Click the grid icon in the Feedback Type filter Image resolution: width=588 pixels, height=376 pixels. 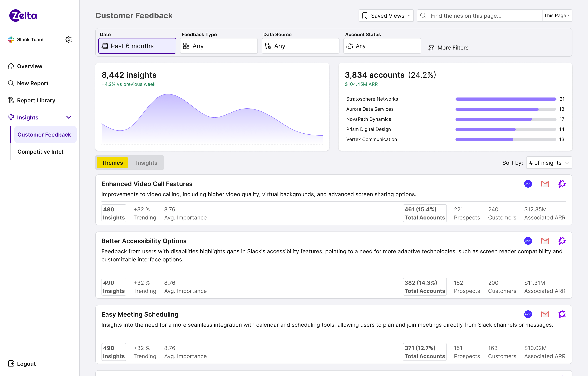coord(186,46)
